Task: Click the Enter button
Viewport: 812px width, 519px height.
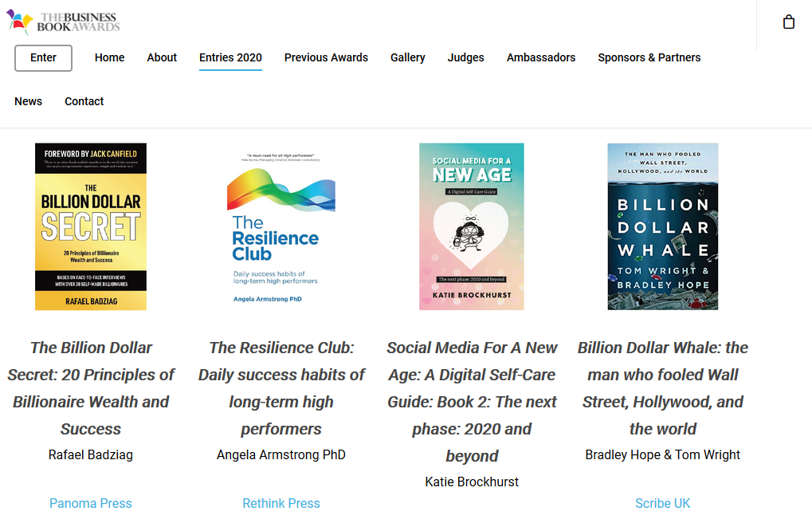Action: 43,58
